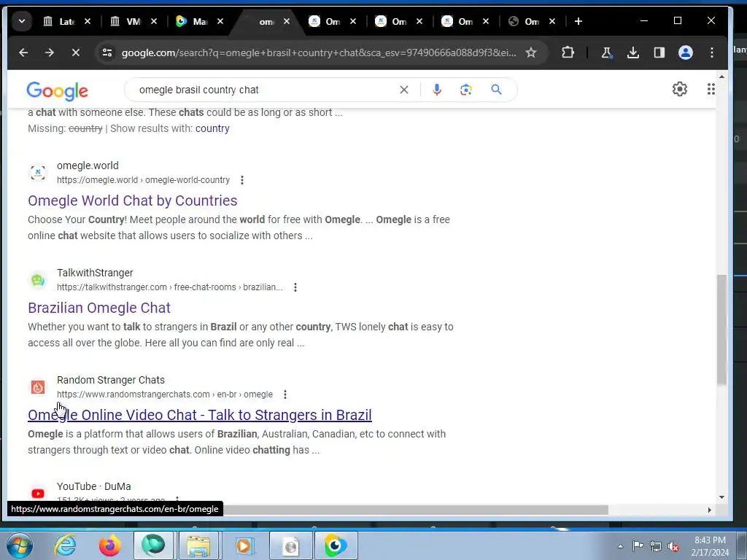Viewport: 747px width, 560px height.
Task: Open site information icon in address bar
Action: point(107,52)
